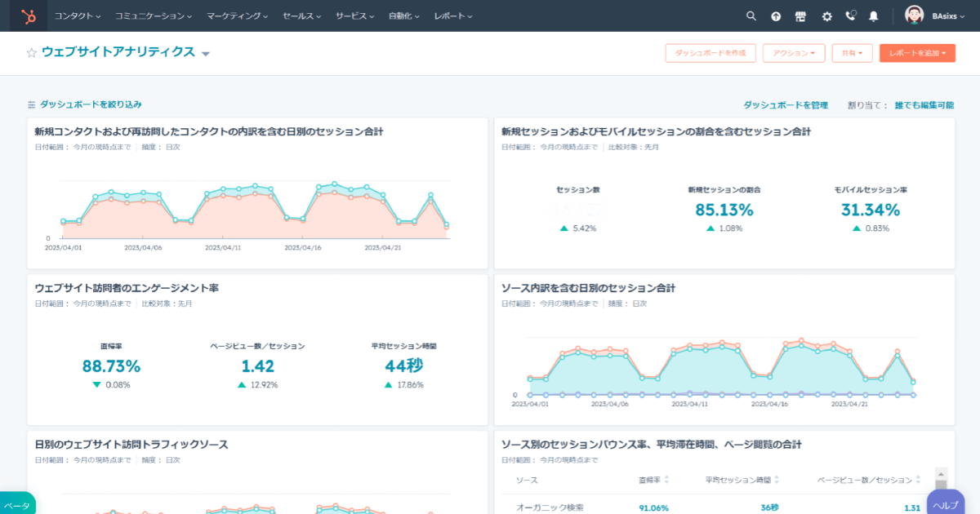Screen dimensions: 980x514
Task: Click the BAsixs profile avatar
Action: pos(915,16)
